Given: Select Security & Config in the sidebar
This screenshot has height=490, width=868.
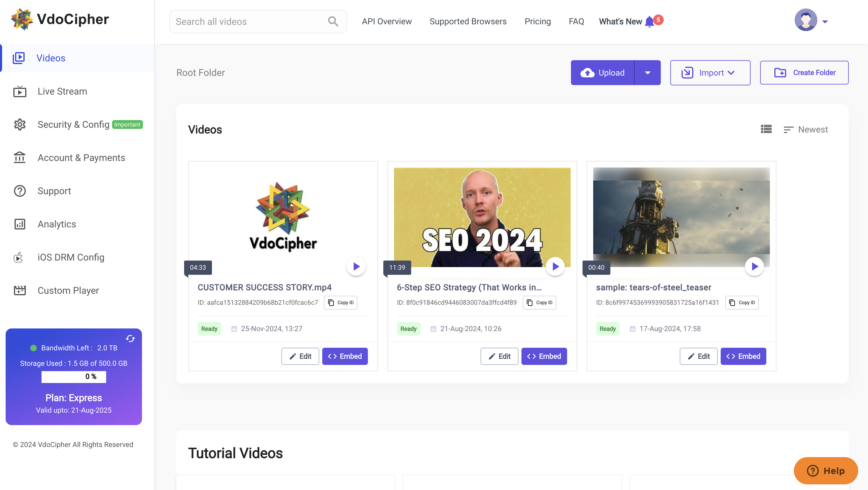Looking at the screenshot, I should pos(74,125).
